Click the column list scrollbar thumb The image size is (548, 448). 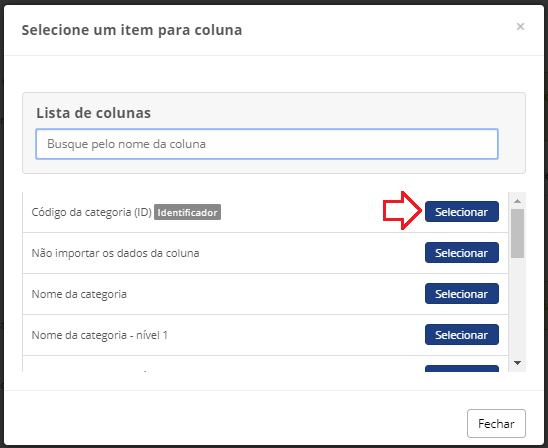pyautogui.click(x=518, y=233)
